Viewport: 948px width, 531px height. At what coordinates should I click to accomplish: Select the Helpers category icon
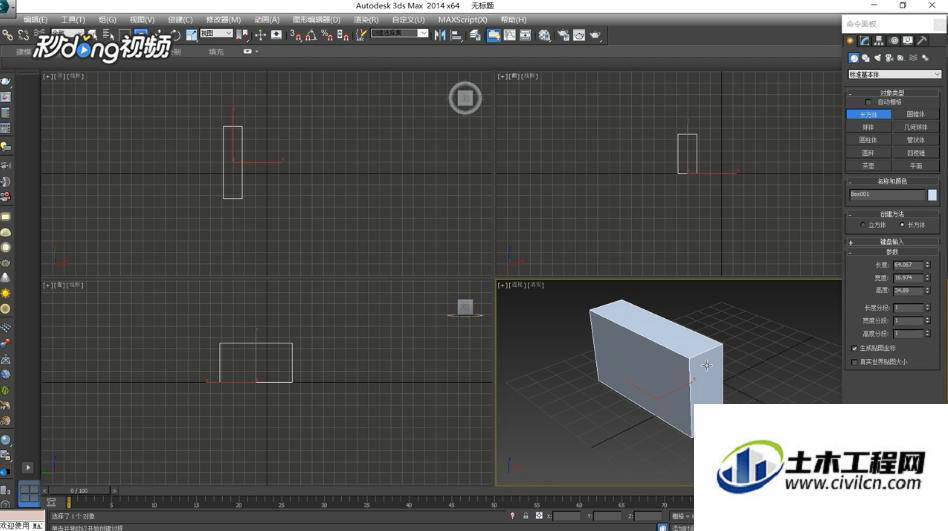click(901, 58)
